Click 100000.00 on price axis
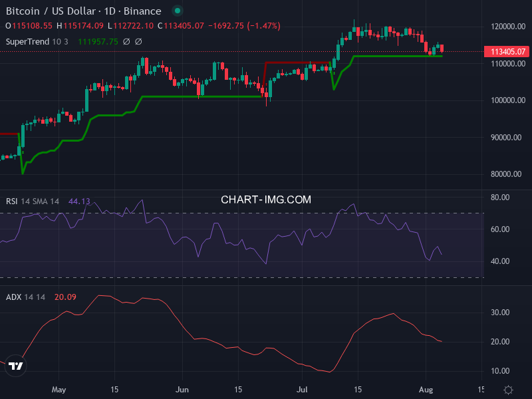The height and width of the screenshot is (399, 532). [508, 100]
